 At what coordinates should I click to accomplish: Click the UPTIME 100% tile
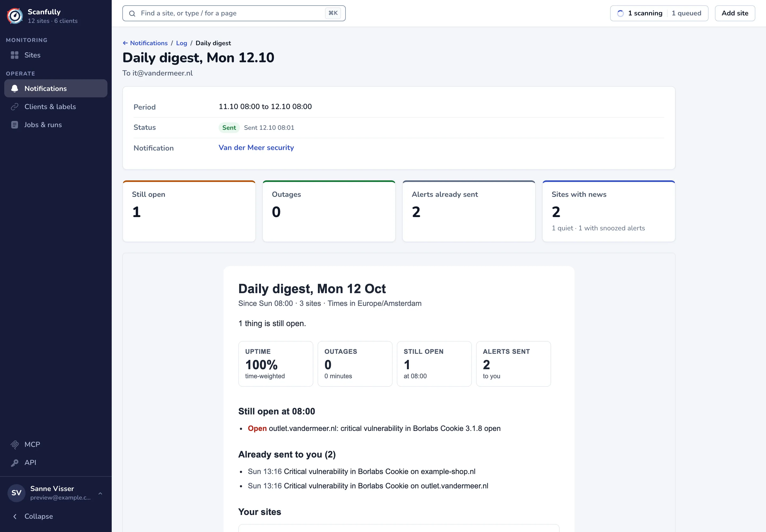[x=276, y=364]
